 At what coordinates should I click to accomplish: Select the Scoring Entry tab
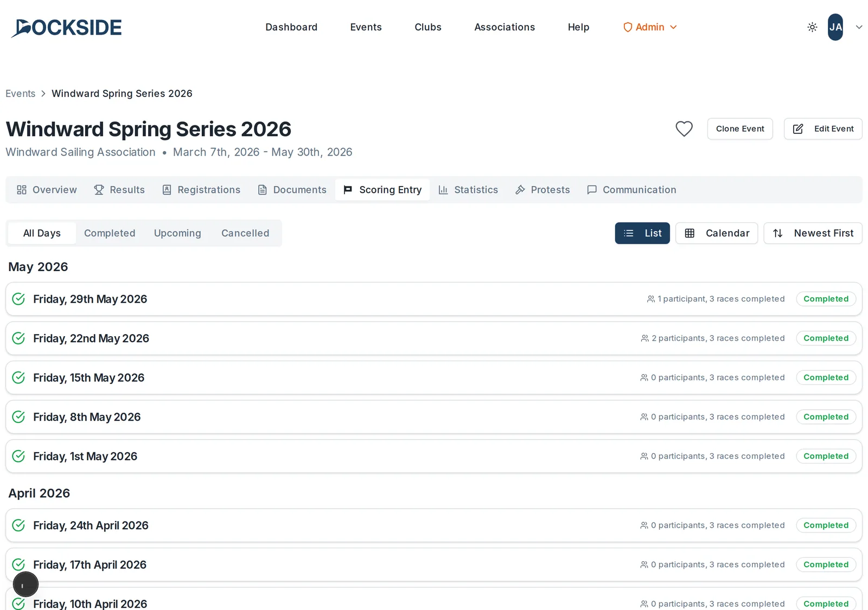[382, 190]
